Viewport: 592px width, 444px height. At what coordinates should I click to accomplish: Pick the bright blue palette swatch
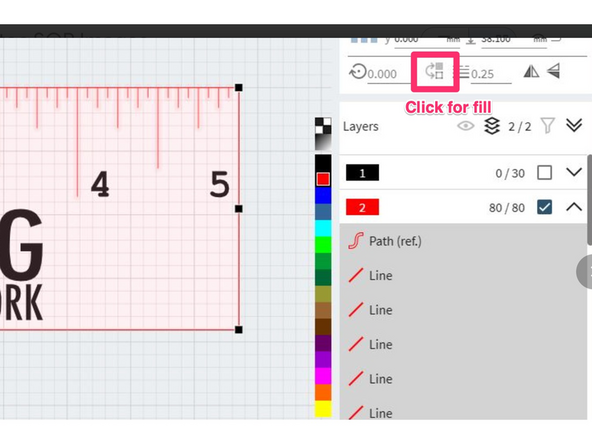point(323,196)
